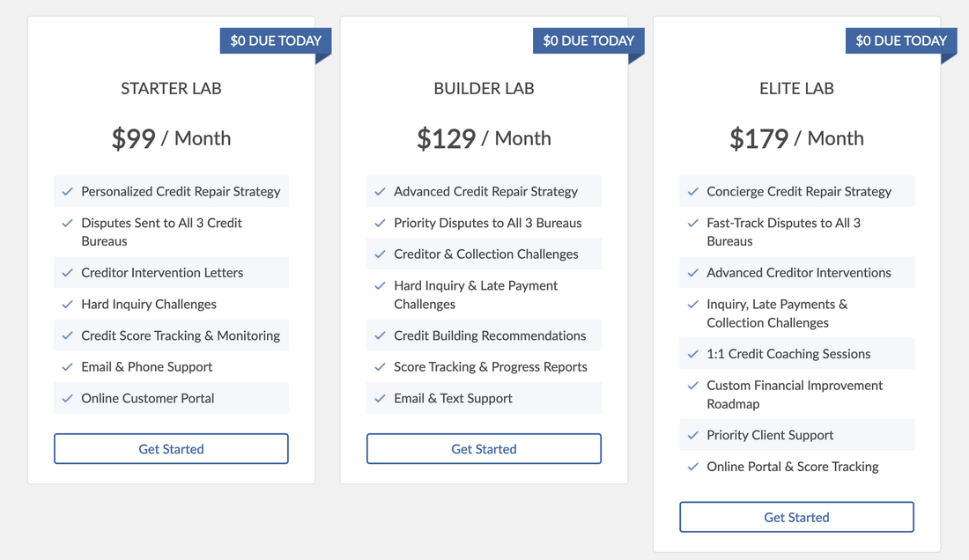Click checkmark beside Online Customer Portal
The image size is (969, 560).
click(67, 398)
